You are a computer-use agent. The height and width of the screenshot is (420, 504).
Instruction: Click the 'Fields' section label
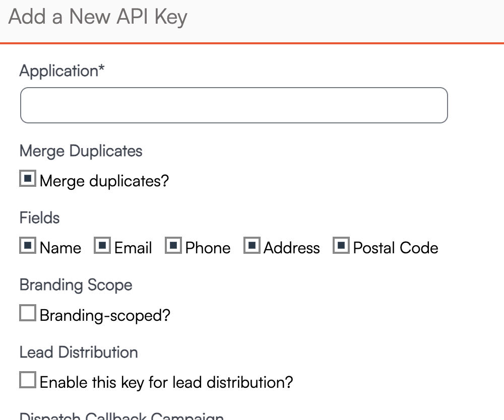pyautogui.click(x=39, y=218)
